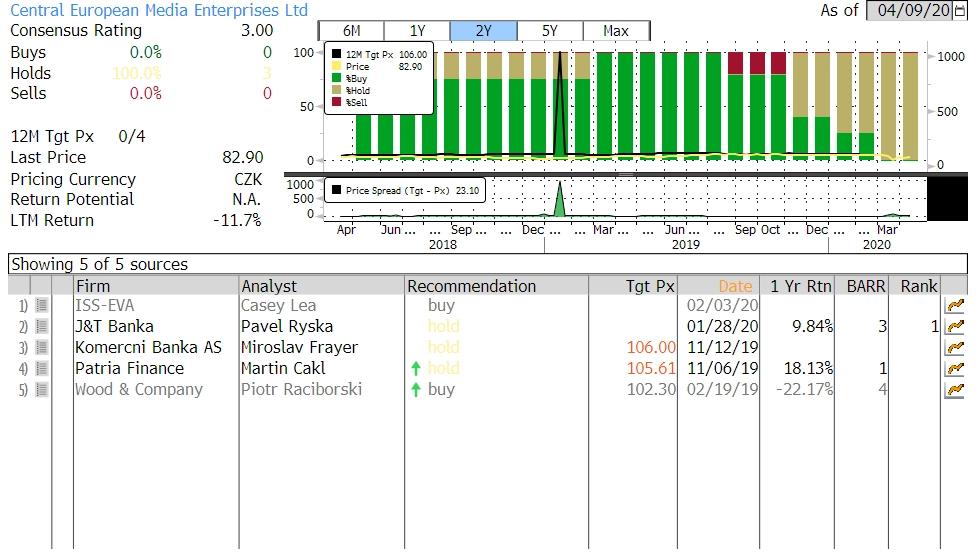Click the list icon beside Patria Finance
Screen dimensions: 976x556
click(42, 369)
